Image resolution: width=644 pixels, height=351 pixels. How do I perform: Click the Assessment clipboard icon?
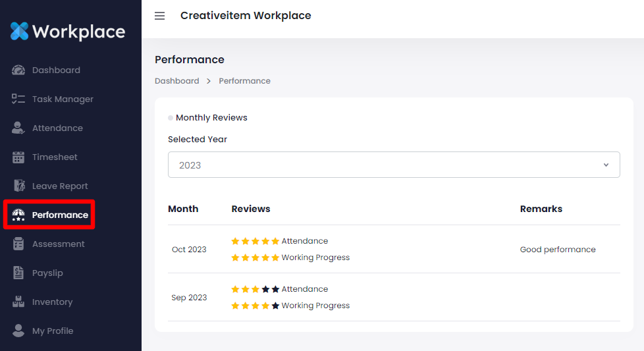(x=18, y=244)
